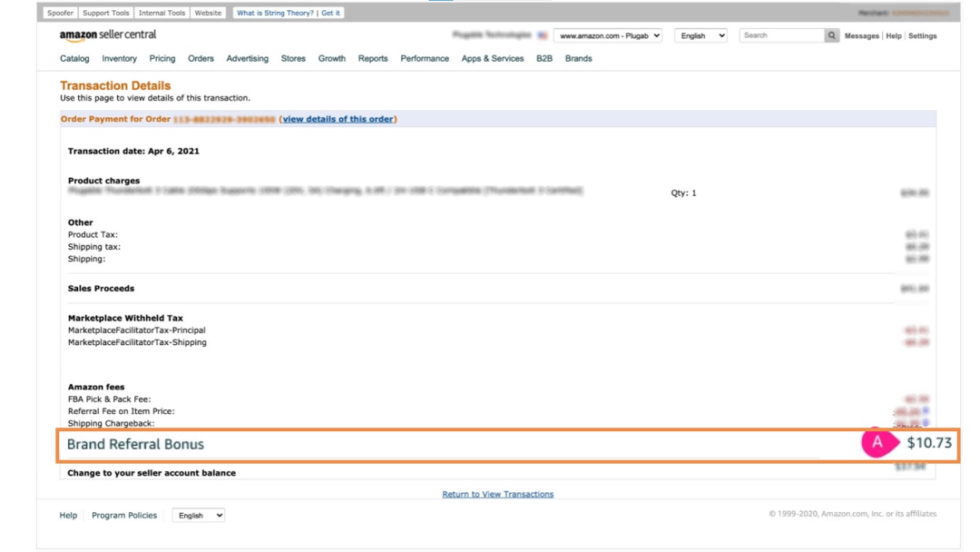The image size is (980, 552).
Task: Open the Advertising menu
Action: 247,58
